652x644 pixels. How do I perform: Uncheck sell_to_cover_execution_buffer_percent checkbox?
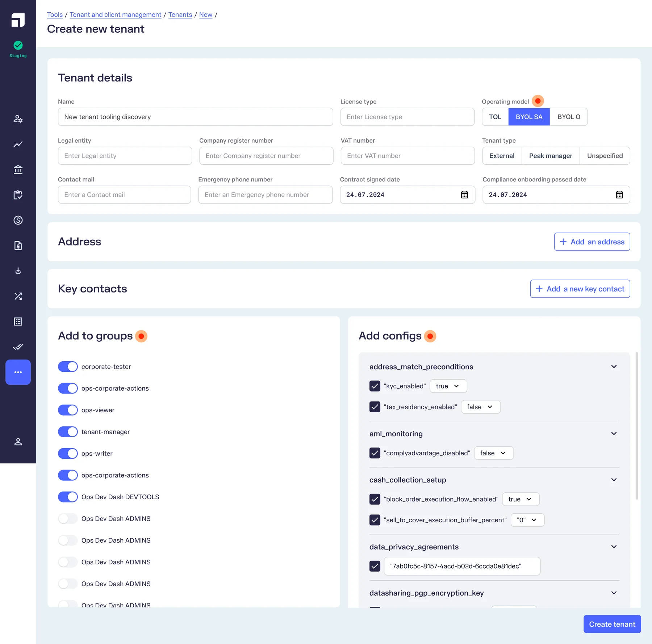click(x=375, y=520)
